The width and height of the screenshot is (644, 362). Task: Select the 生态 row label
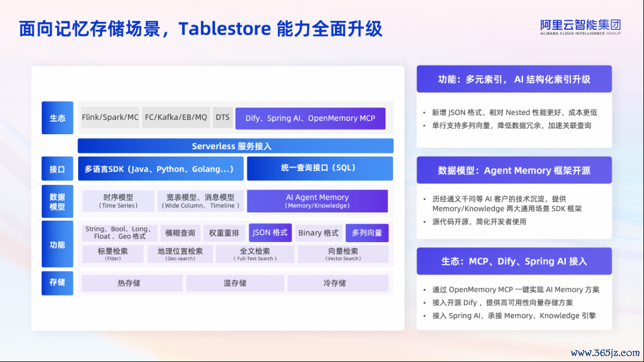[x=57, y=118]
